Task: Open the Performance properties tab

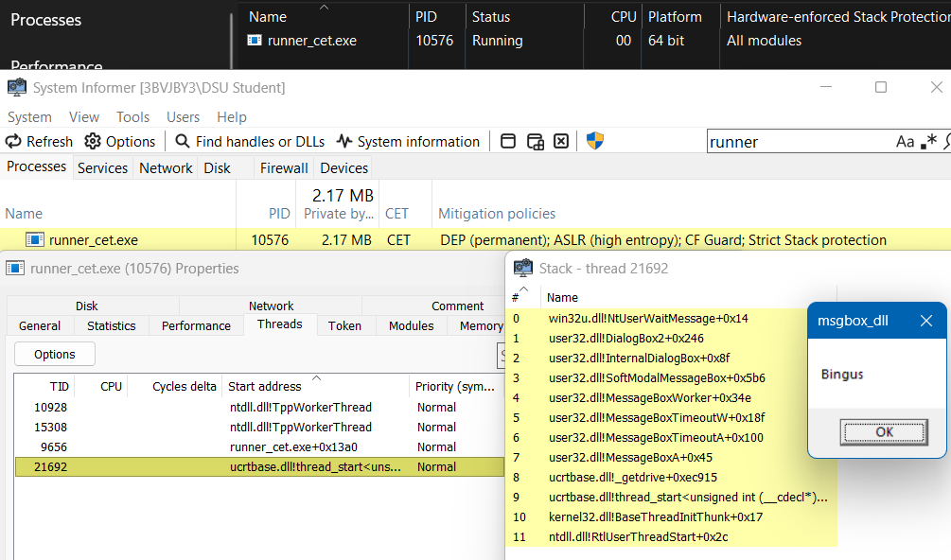Action: click(196, 326)
